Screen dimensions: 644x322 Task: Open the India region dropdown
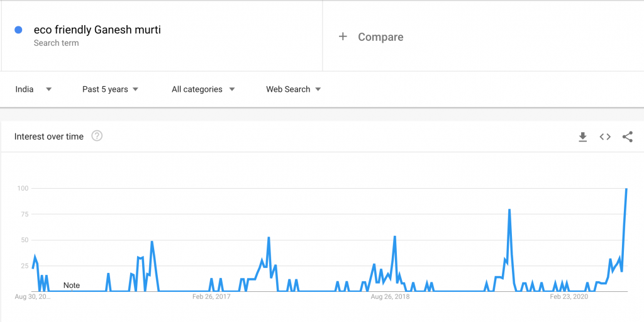click(33, 89)
